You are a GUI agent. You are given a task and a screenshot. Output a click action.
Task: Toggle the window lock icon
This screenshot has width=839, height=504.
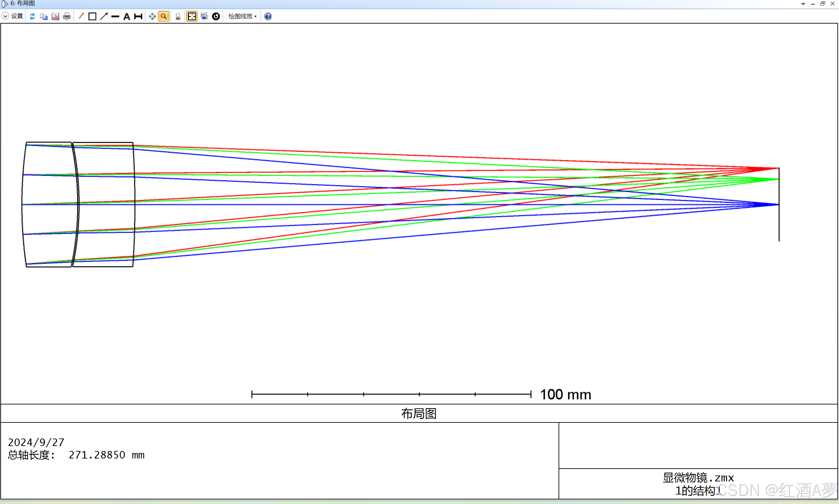[178, 16]
